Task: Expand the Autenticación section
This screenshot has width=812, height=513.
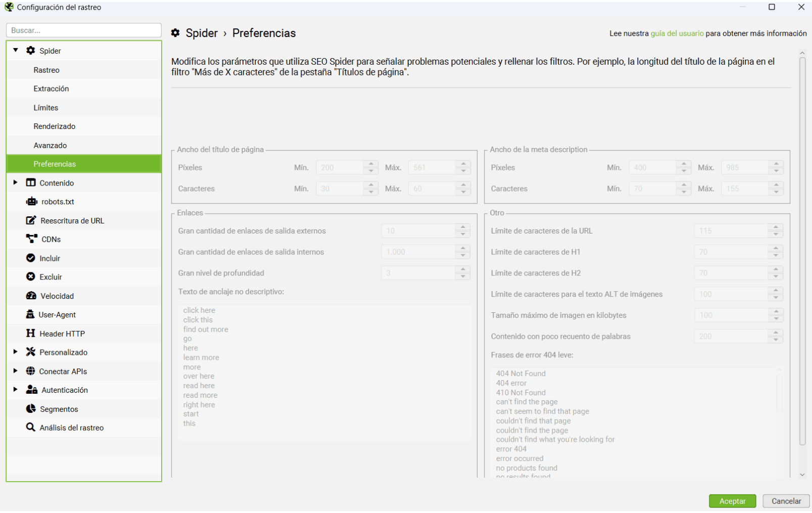Action: pyautogui.click(x=16, y=390)
